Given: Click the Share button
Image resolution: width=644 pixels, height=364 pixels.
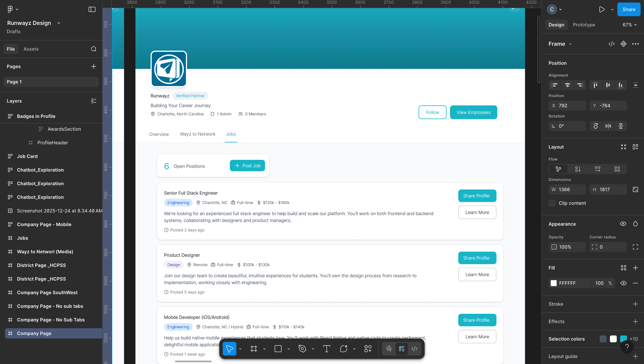Looking at the screenshot, I should (629, 9).
